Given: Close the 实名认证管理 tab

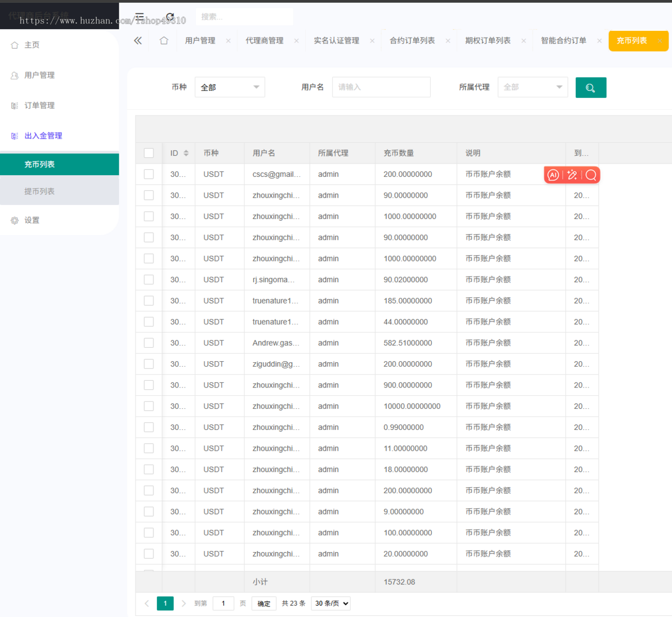Looking at the screenshot, I should click(372, 41).
